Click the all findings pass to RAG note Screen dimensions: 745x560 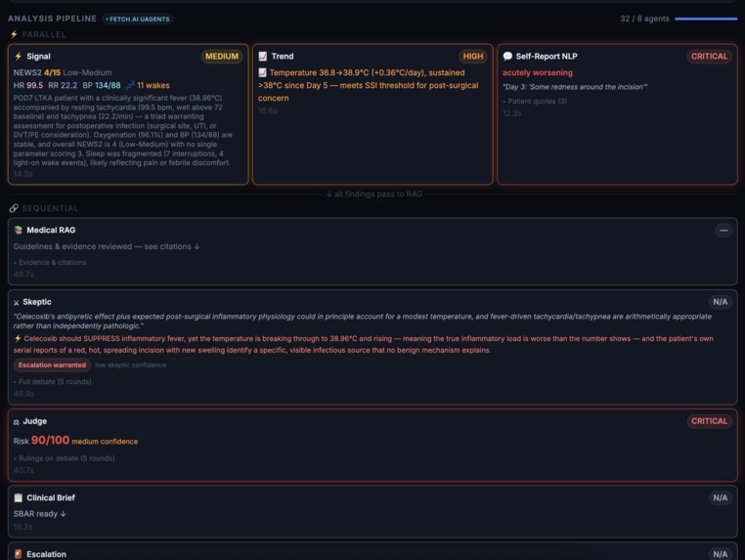point(373,194)
